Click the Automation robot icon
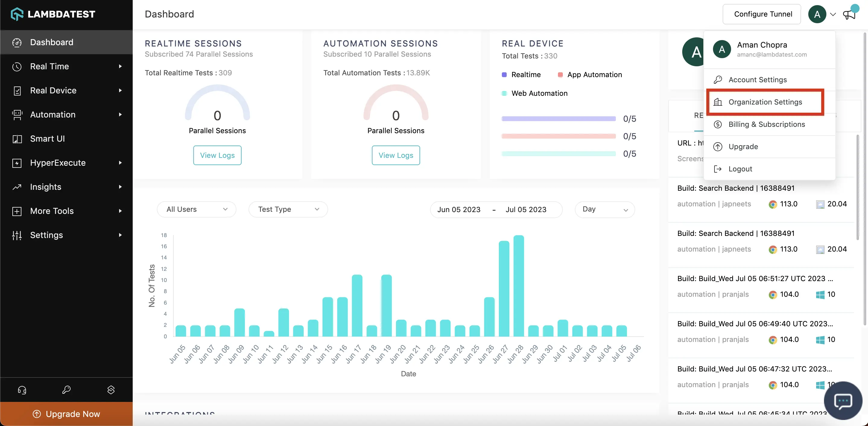This screenshot has width=868, height=426. click(x=17, y=115)
